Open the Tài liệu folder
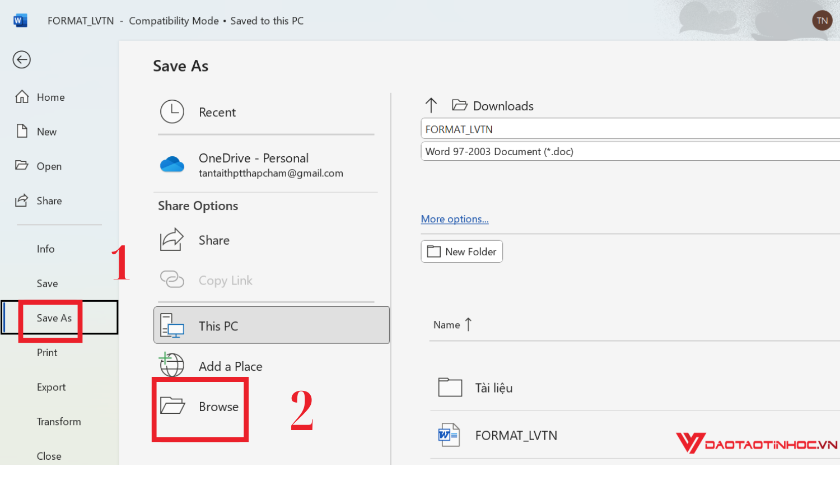Viewport: 840px width, 504px height. click(493, 387)
